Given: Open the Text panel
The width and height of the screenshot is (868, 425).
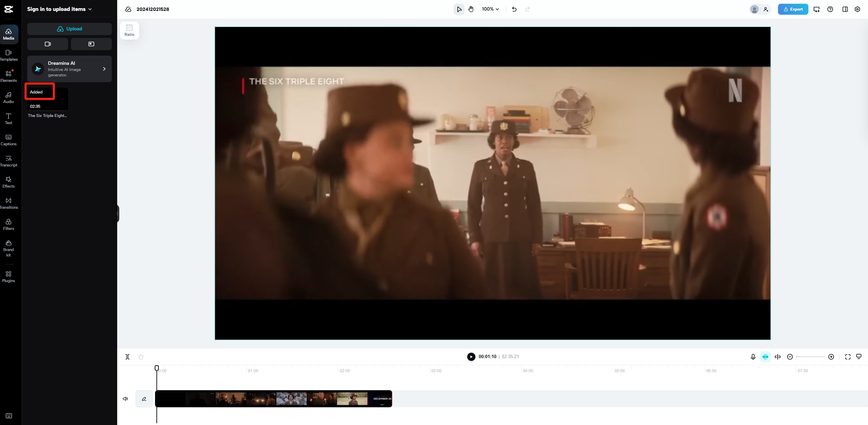Looking at the screenshot, I should (x=9, y=118).
